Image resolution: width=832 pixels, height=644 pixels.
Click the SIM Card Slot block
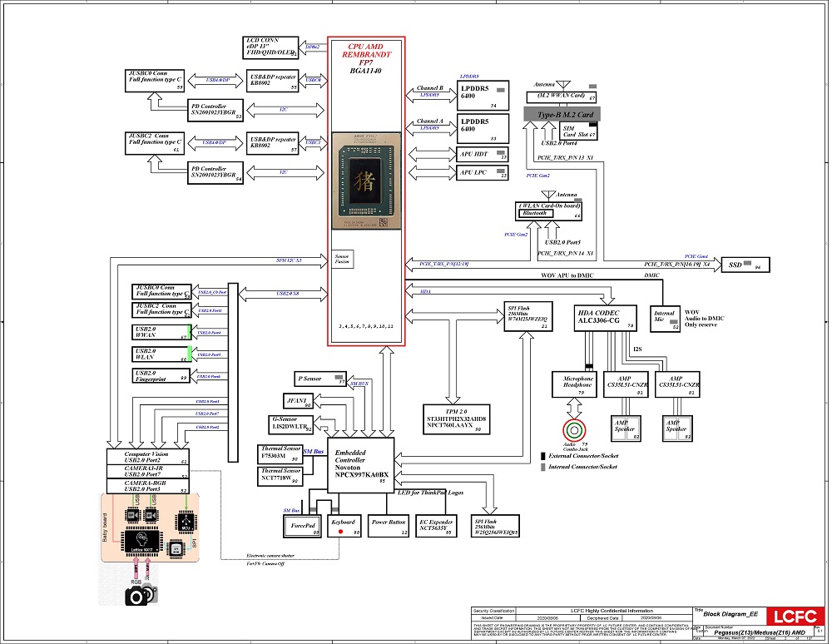[578, 131]
